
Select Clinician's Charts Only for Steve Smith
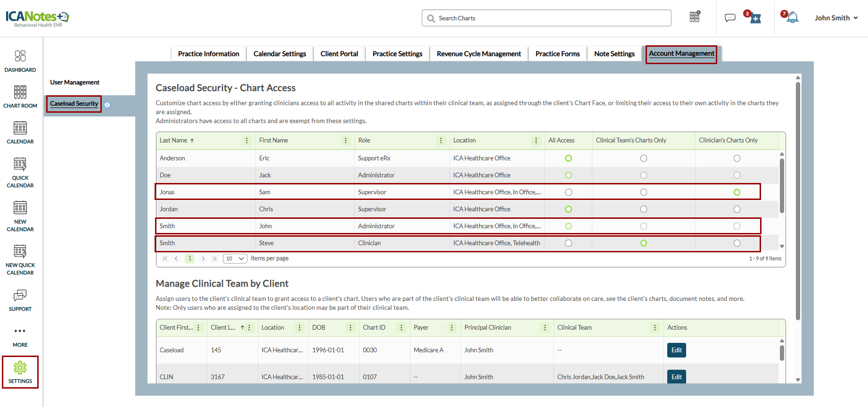click(x=737, y=243)
